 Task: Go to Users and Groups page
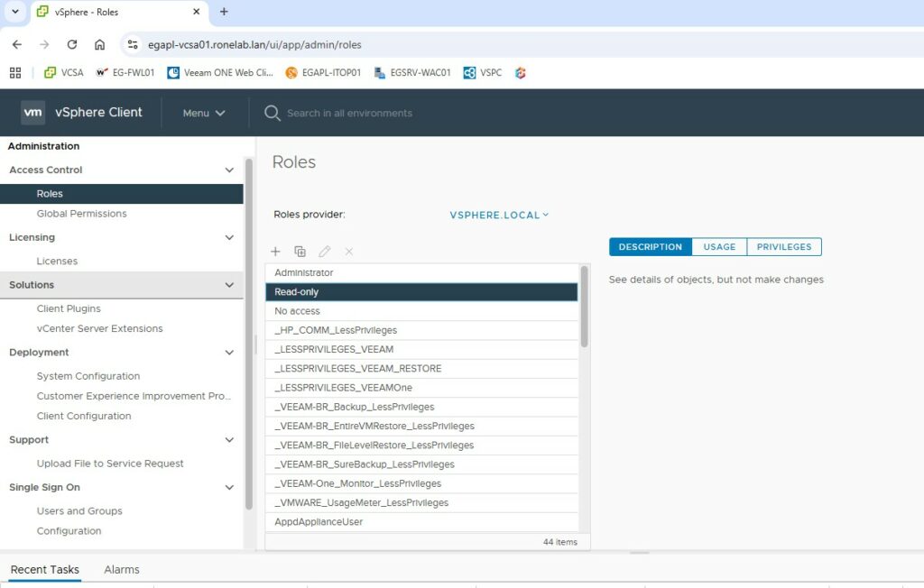pos(79,510)
